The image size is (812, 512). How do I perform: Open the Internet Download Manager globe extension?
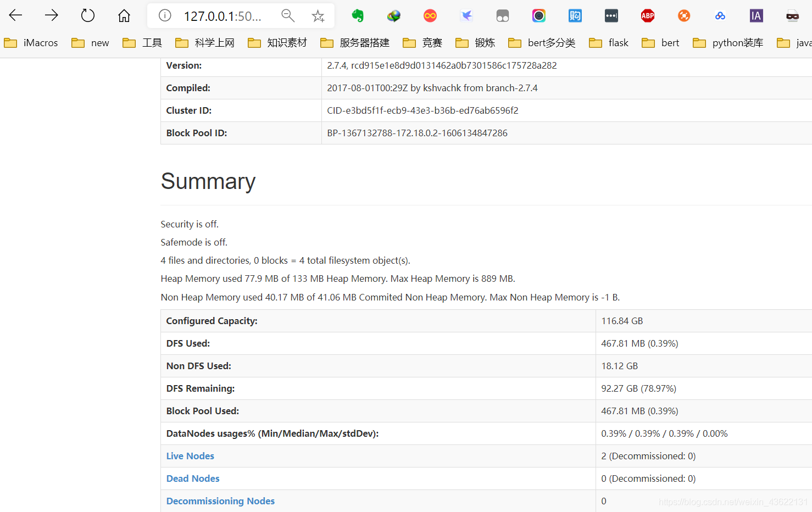pos(394,16)
